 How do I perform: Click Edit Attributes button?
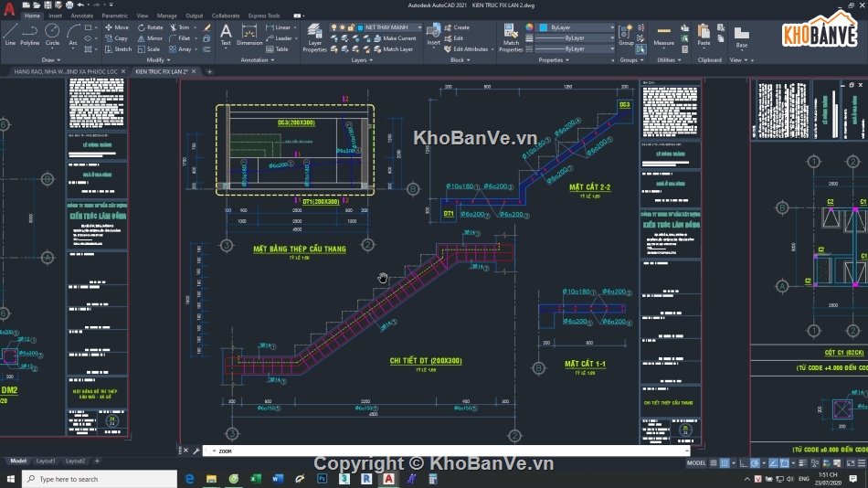pyautogui.click(x=466, y=49)
